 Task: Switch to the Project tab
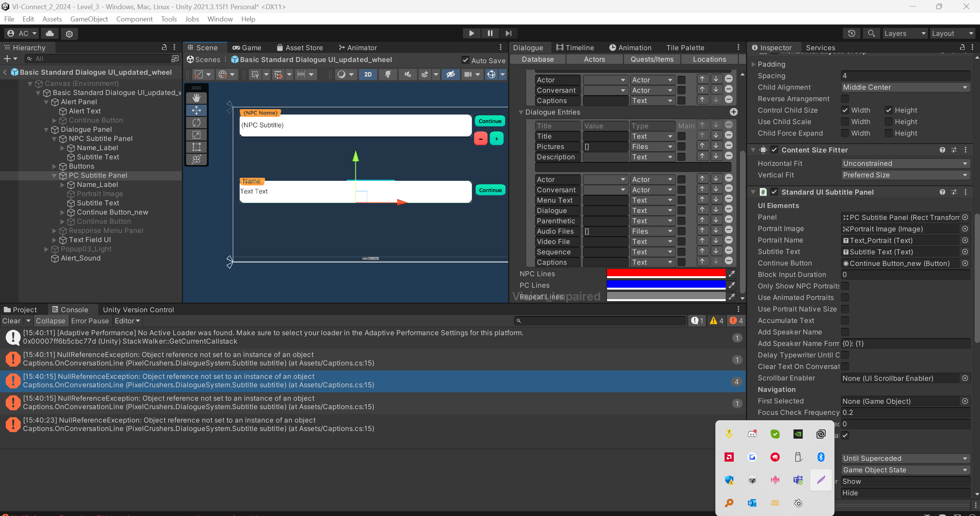[20, 310]
